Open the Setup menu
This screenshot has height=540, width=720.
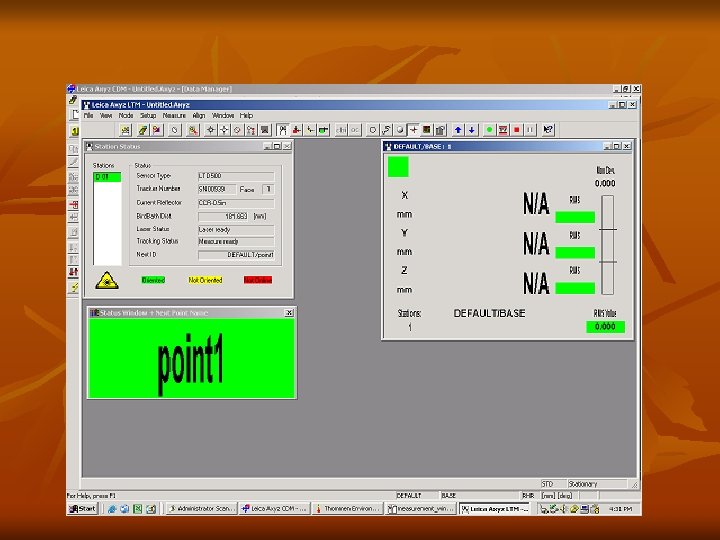148,116
